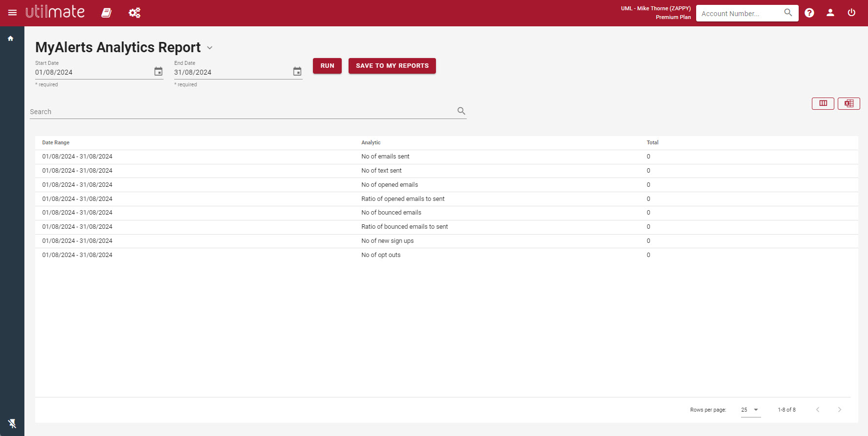Click the help question mark icon
Screen dimensions: 868x436
tap(809, 13)
